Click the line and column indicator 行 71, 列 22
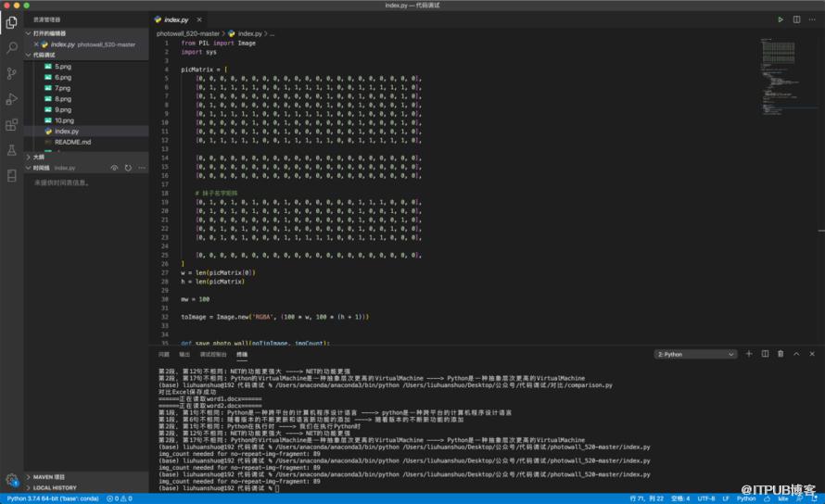The width and height of the screenshot is (825, 504). [x=646, y=498]
